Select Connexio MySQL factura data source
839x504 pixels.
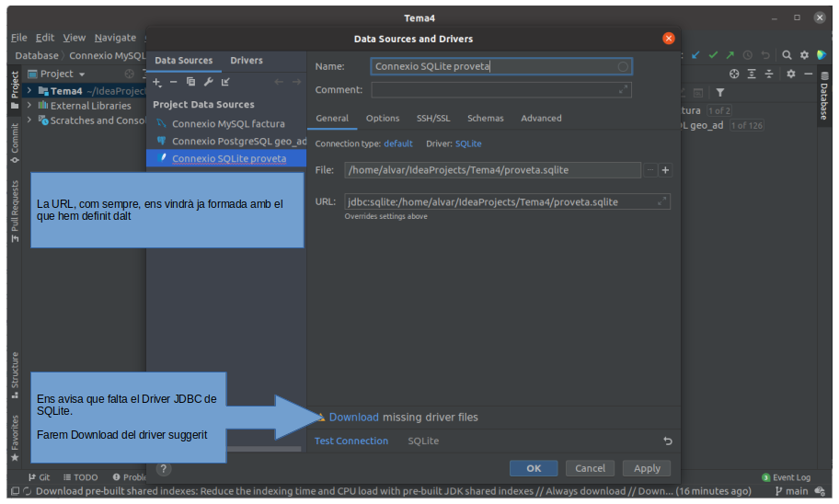(226, 123)
